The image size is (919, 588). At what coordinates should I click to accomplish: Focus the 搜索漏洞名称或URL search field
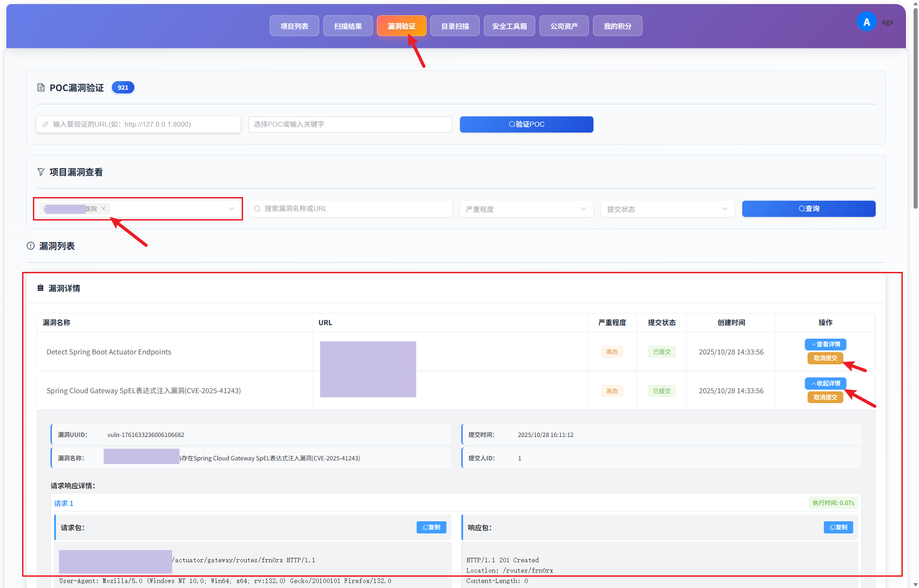click(350, 209)
